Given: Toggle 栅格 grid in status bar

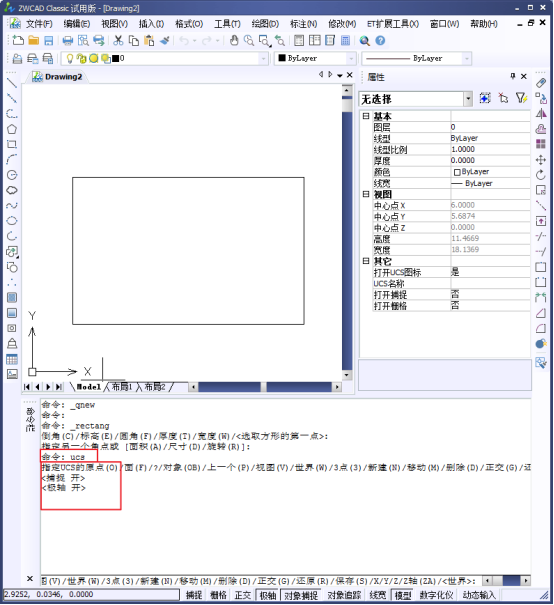Looking at the screenshot, I should (218, 595).
